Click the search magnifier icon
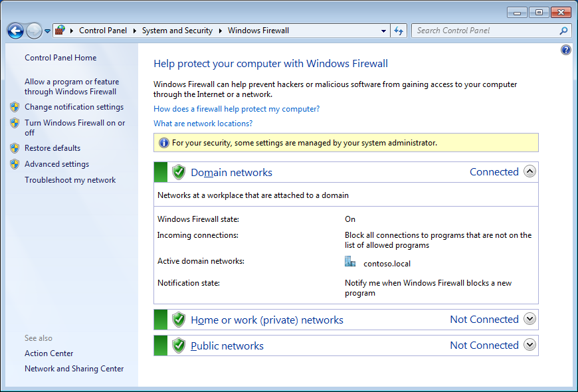 563,31
